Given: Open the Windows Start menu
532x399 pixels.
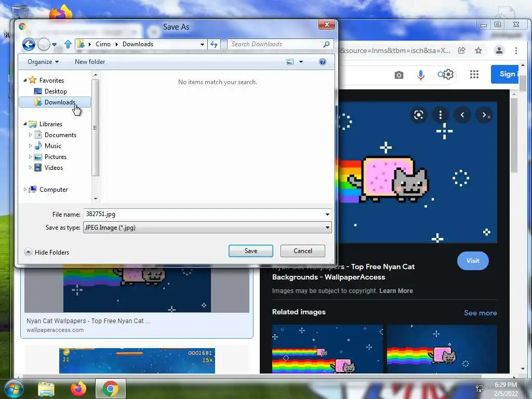Looking at the screenshot, I should point(14,389).
